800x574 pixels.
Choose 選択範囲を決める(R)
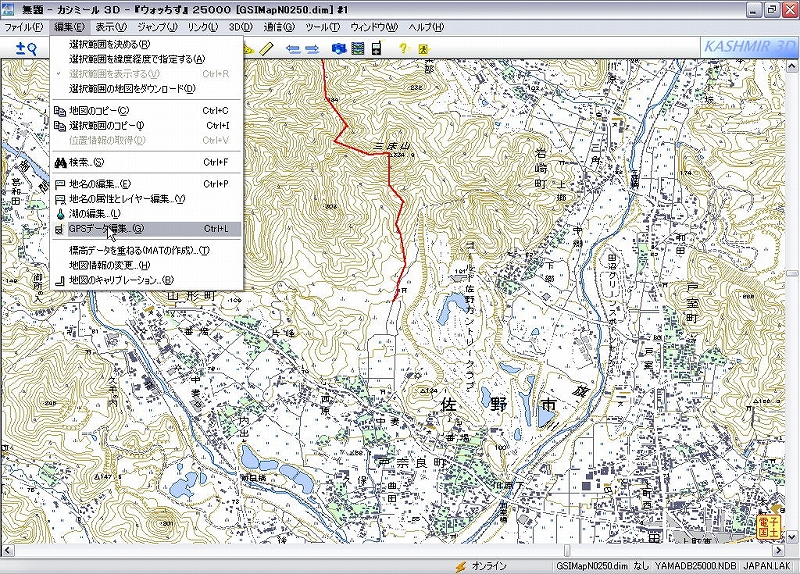coord(146,44)
